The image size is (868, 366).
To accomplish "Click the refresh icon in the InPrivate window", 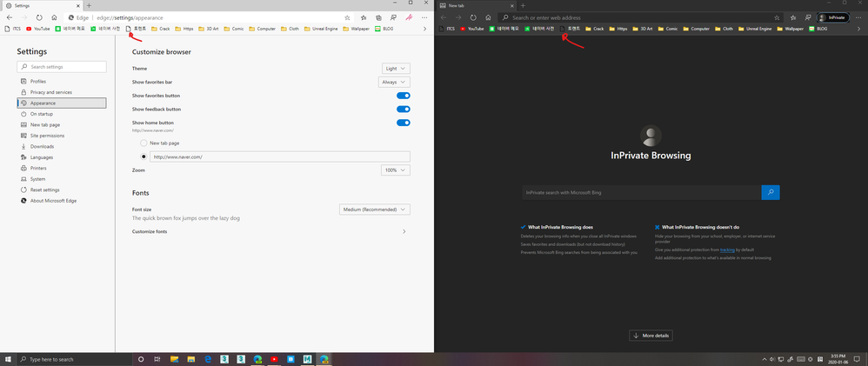I will (473, 17).
